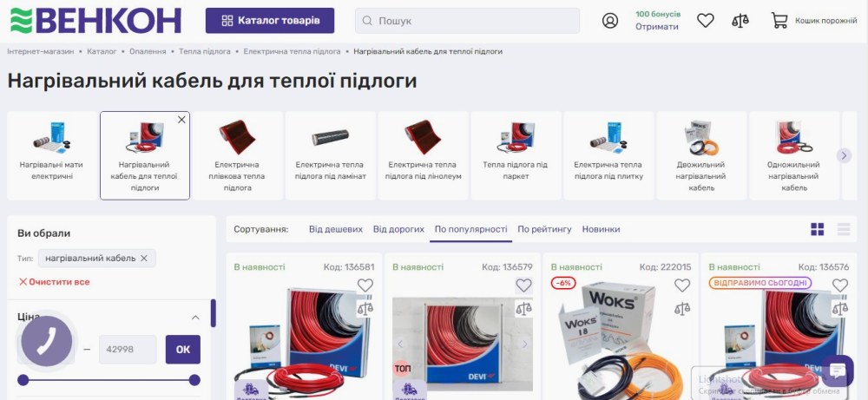The width and height of the screenshot is (868, 400).
Task: Remove the нагрівальний кабель filter chip
Action: 144,259
